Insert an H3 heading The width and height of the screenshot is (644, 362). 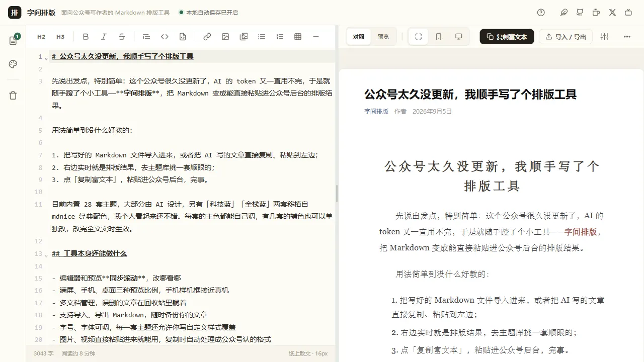[60, 37]
